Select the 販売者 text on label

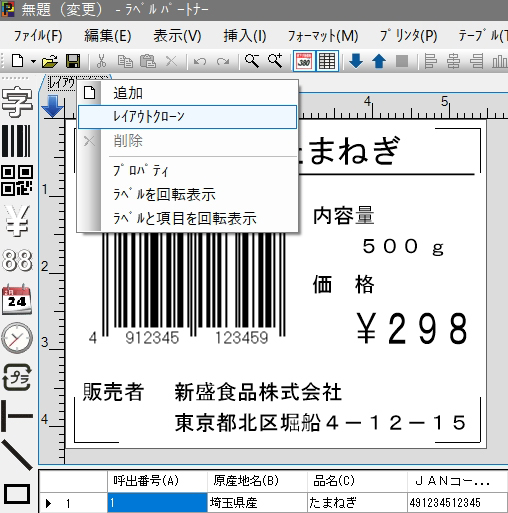click(x=113, y=392)
